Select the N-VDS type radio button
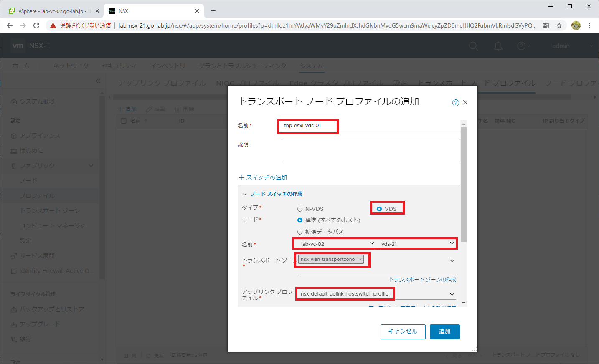599x364 pixels. click(x=300, y=209)
